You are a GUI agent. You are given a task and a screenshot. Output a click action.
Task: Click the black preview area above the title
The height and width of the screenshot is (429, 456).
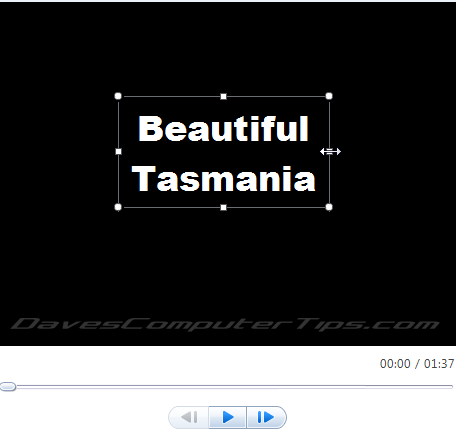click(228, 48)
